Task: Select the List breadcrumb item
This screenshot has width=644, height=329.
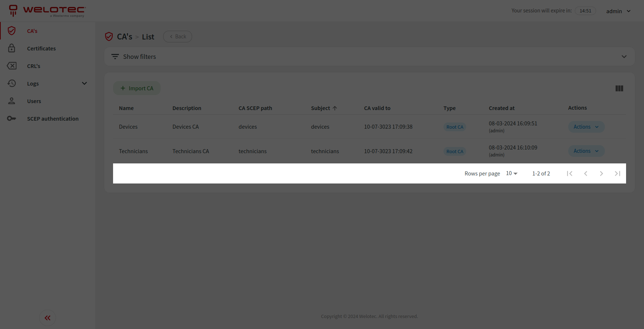Action: pos(148,37)
